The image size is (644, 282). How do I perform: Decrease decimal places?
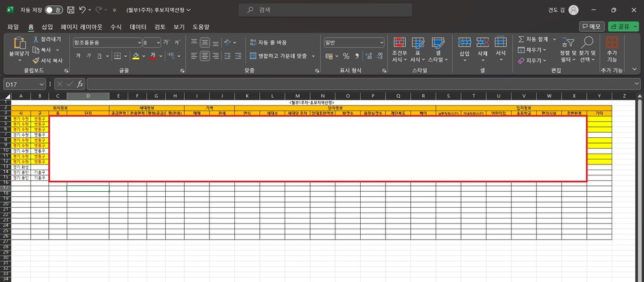pos(379,56)
